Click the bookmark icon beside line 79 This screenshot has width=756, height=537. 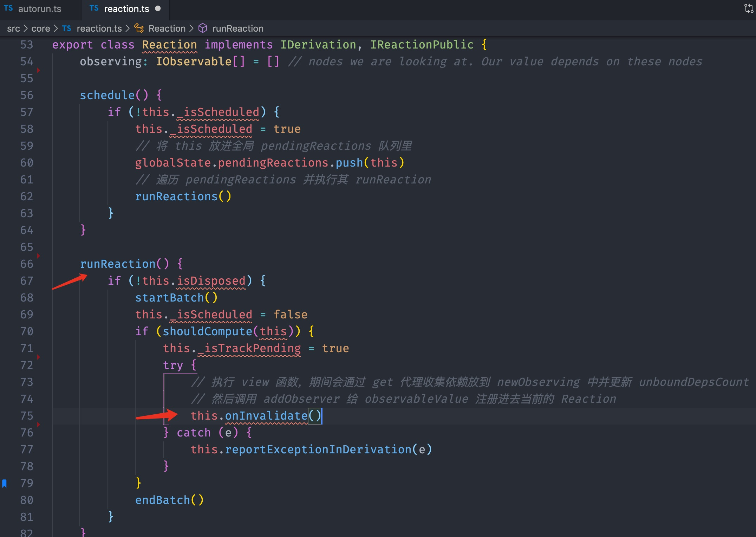pos(5,484)
